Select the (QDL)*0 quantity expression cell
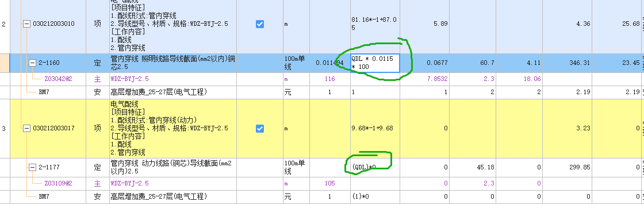Screen dimensions: 644x209 click(x=375, y=167)
